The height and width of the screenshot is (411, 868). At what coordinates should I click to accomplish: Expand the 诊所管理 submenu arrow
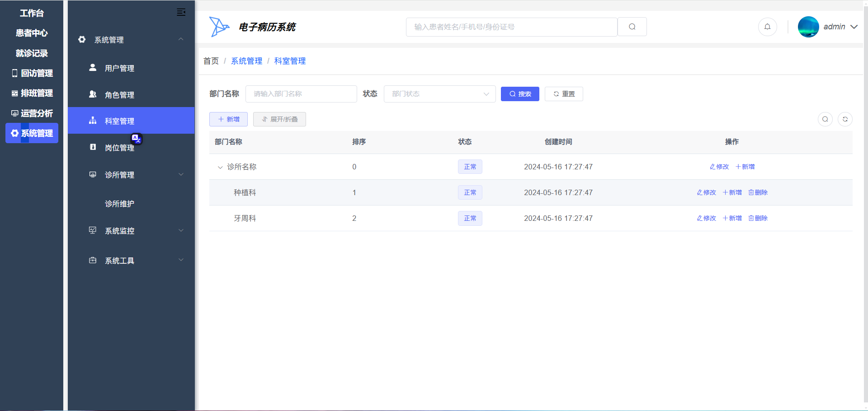pos(181,174)
